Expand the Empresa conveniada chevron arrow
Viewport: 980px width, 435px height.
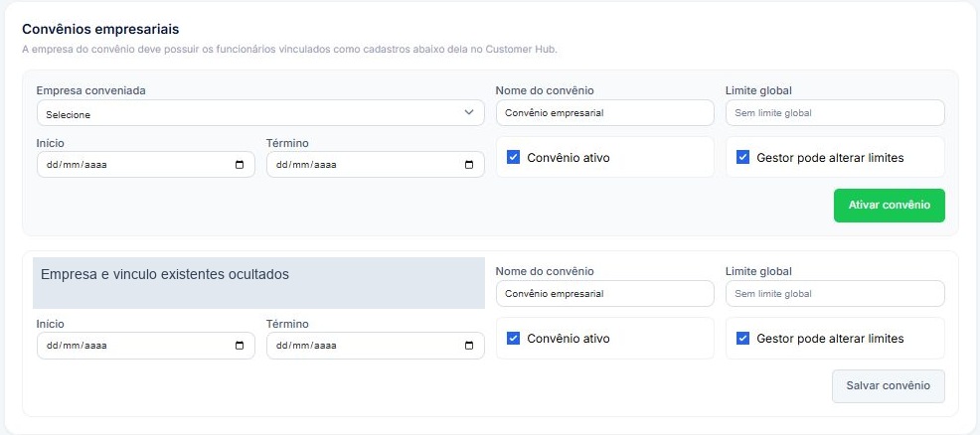tap(469, 112)
